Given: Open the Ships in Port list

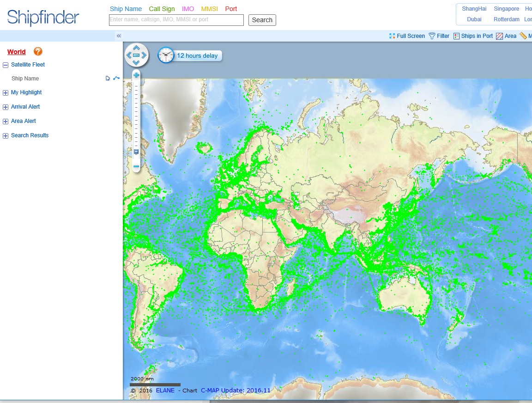Looking at the screenshot, I should [456, 36].
